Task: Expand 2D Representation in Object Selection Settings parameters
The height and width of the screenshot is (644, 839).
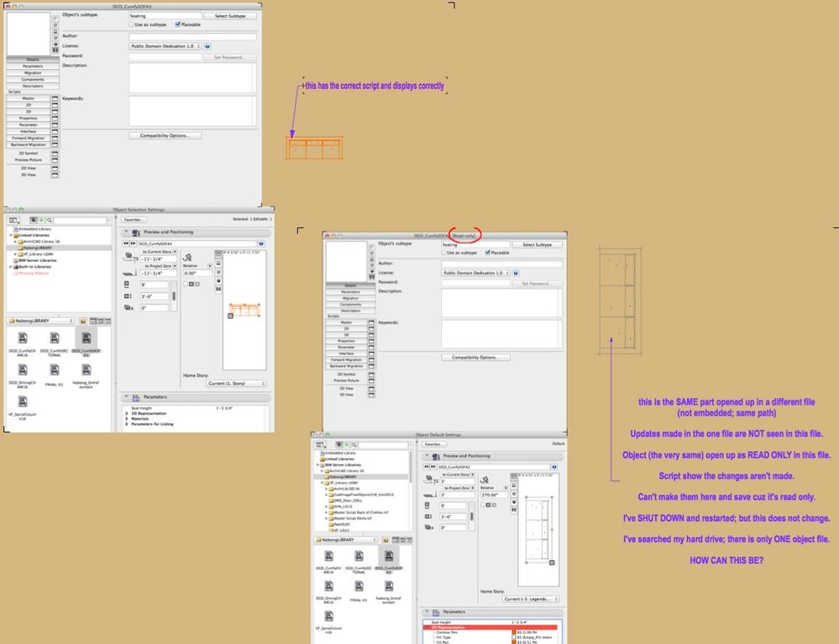Action: [127, 413]
